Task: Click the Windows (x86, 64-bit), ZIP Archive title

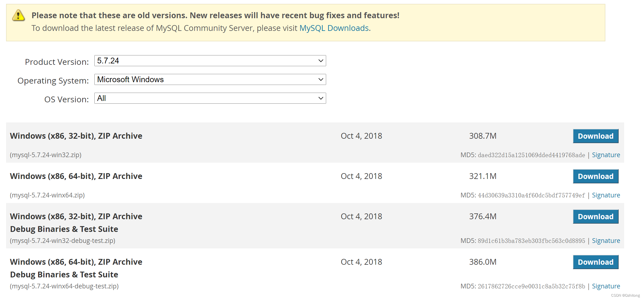Action: coord(76,176)
